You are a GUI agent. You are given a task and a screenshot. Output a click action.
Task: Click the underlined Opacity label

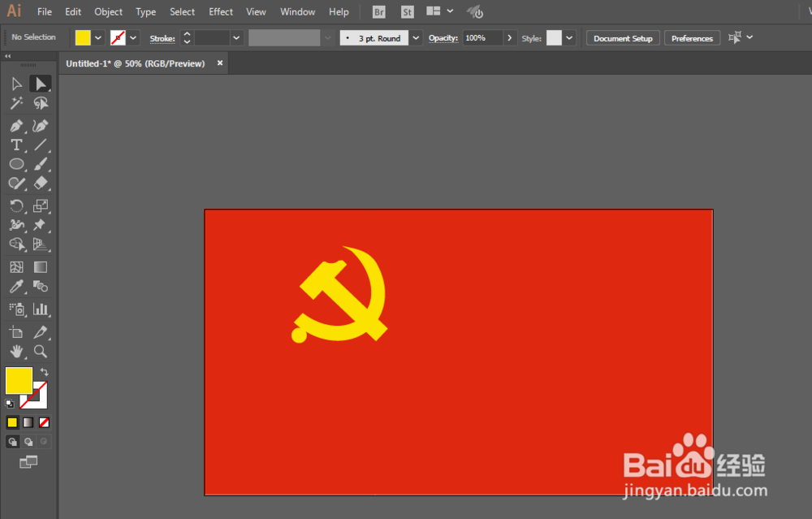click(x=443, y=38)
